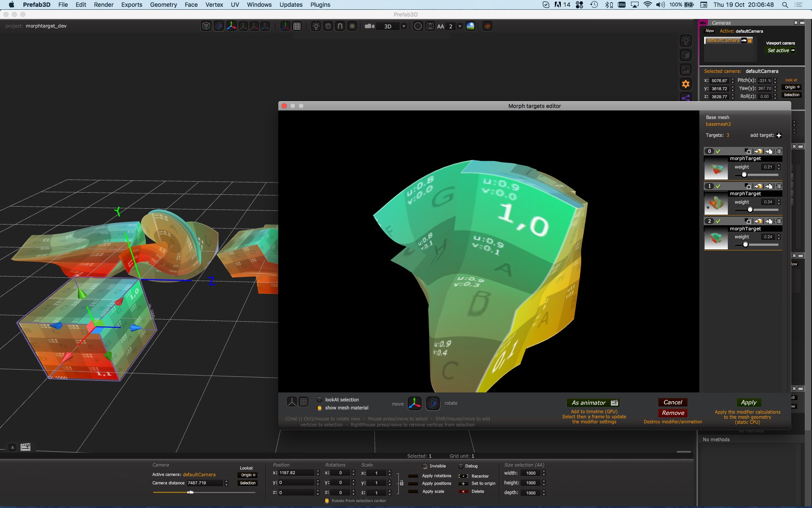
Task: Open the Geometry menu
Action: pyautogui.click(x=163, y=5)
